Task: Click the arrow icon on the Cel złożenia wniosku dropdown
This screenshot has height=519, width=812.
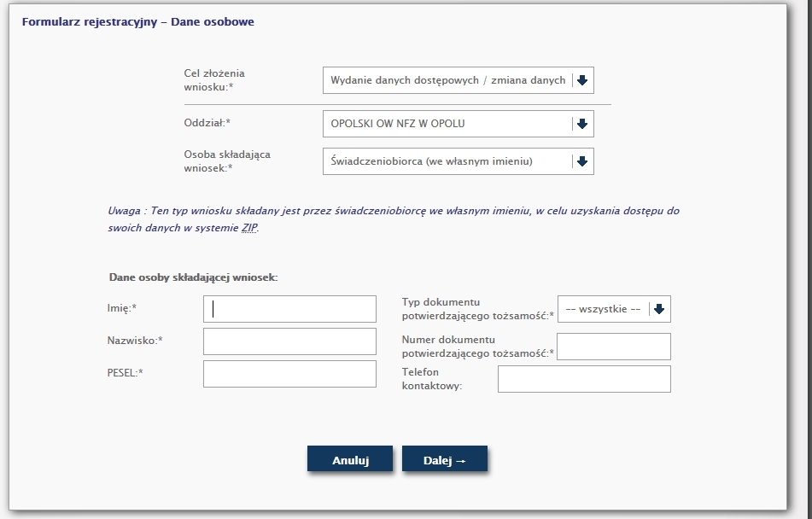Action: pos(582,80)
